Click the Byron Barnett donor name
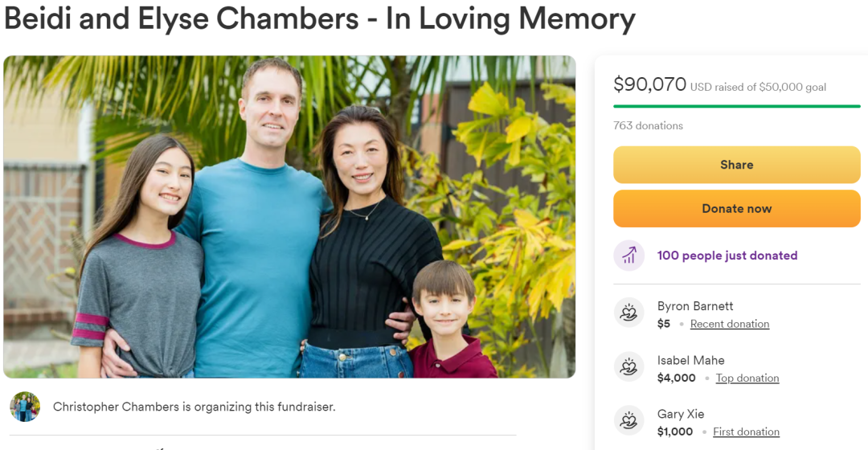The height and width of the screenshot is (450, 868). (x=695, y=306)
